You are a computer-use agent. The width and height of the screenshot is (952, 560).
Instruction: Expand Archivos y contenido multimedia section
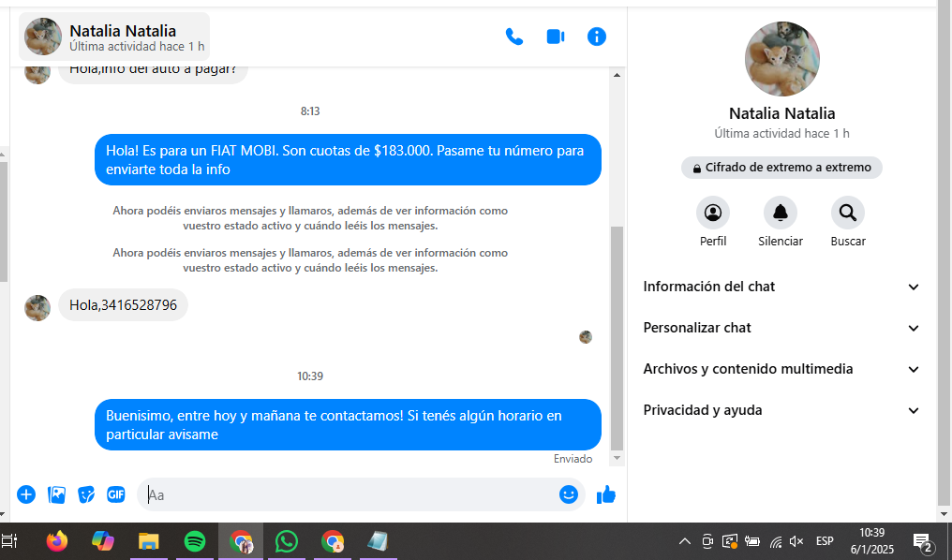pyautogui.click(x=782, y=369)
